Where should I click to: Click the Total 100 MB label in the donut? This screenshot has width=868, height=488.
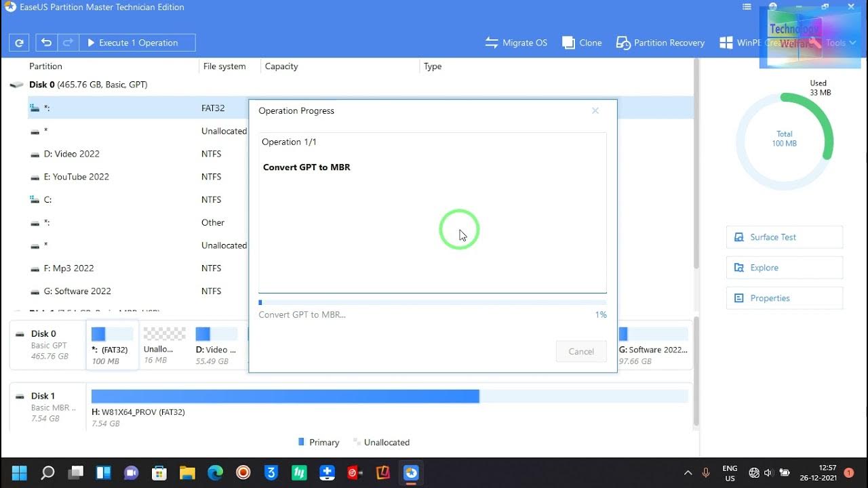point(785,139)
